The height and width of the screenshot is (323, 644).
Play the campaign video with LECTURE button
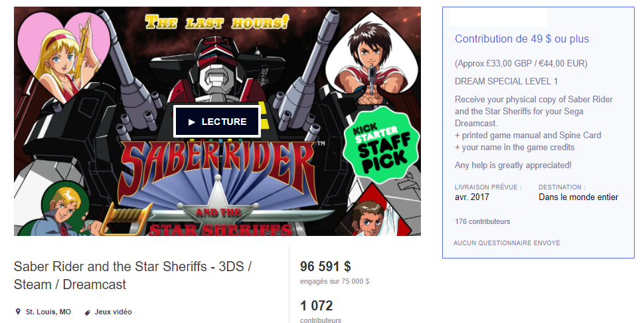[217, 122]
